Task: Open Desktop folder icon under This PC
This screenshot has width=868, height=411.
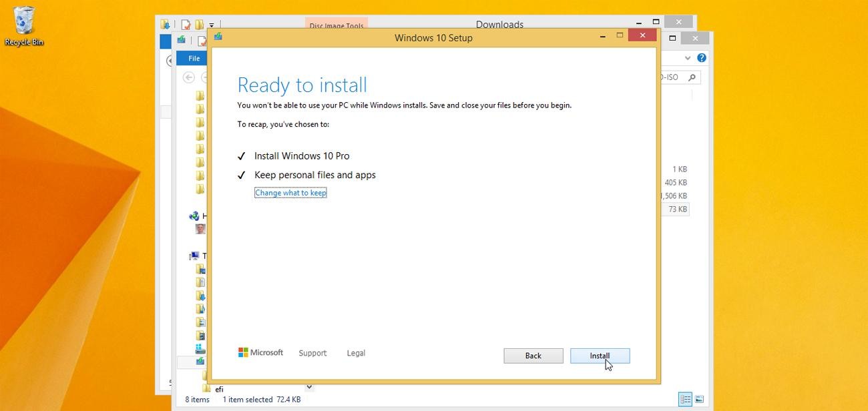Action: pyautogui.click(x=200, y=269)
